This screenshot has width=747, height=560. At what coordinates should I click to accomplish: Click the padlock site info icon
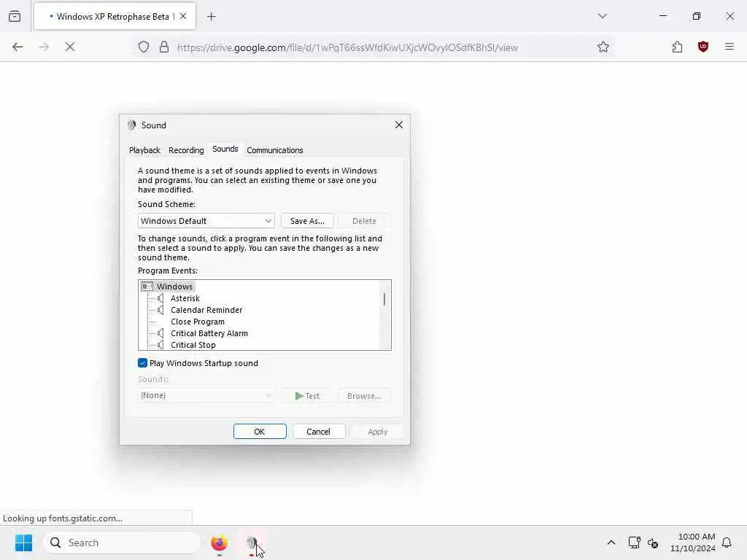point(164,47)
